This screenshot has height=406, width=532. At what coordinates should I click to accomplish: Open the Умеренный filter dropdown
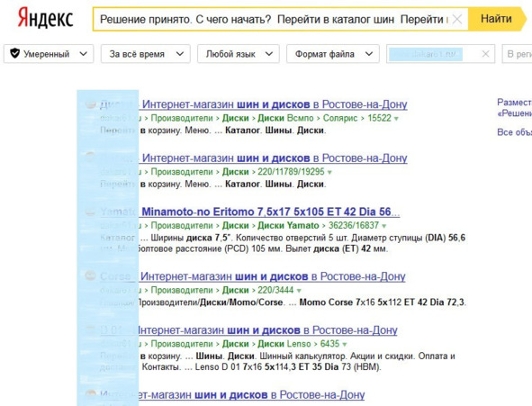click(49, 54)
